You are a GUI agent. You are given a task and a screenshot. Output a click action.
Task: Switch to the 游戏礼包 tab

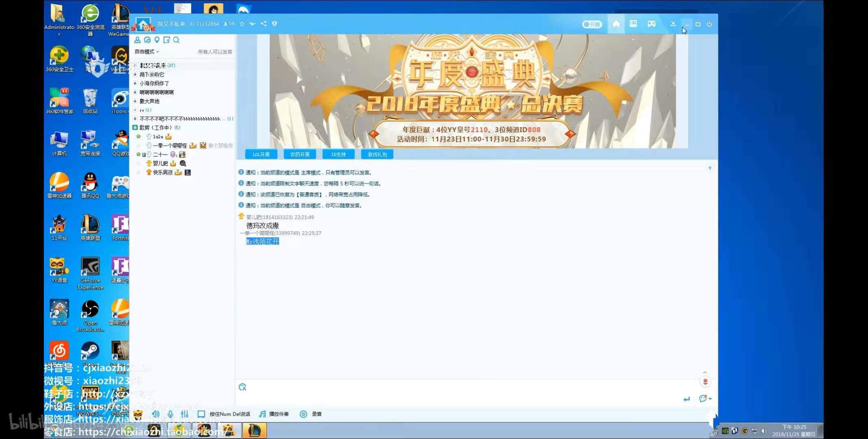tap(377, 154)
